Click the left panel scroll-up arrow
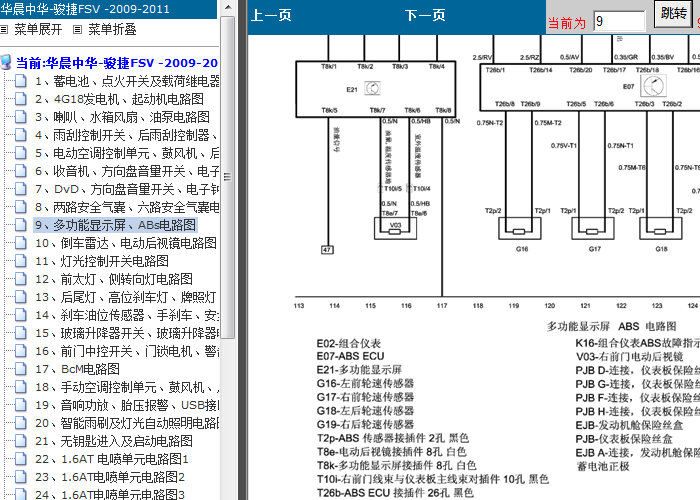This screenshot has width=700, height=500. [x=228, y=7]
